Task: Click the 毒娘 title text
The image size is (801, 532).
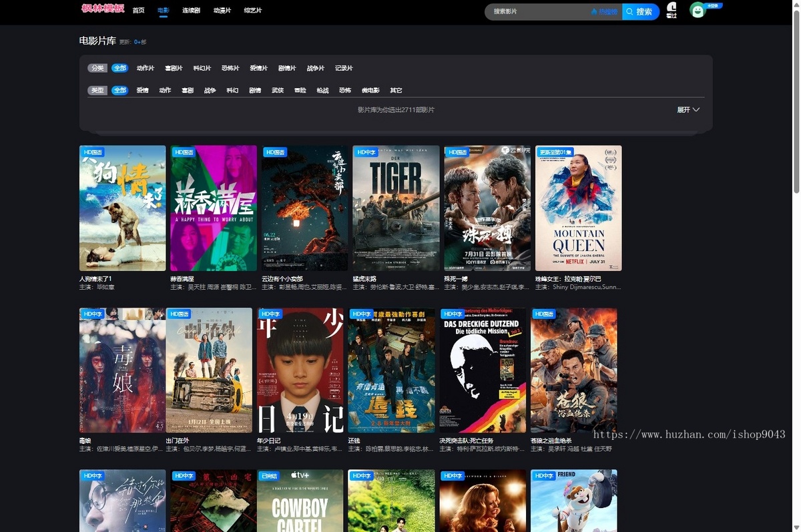Action: click(x=85, y=441)
